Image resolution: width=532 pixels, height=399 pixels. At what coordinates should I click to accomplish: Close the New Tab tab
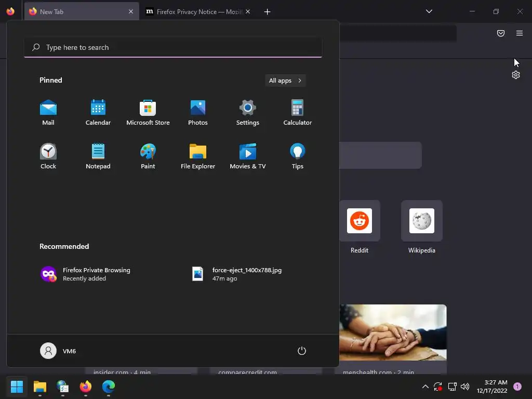pyautogui.click(x=131, y=11)
